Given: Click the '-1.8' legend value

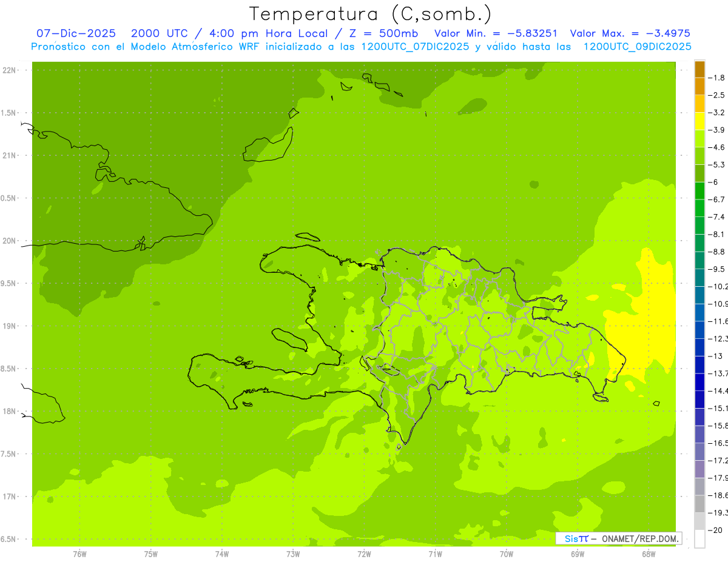Looking at the screenshot, I should 717,78.
